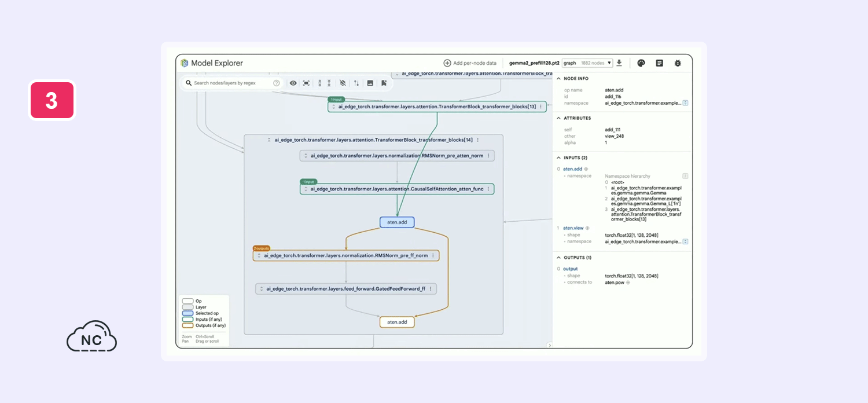This screenshot has height=403, width=868.
Task: Locate aten.add input node target icon
Action: [586, 169]
